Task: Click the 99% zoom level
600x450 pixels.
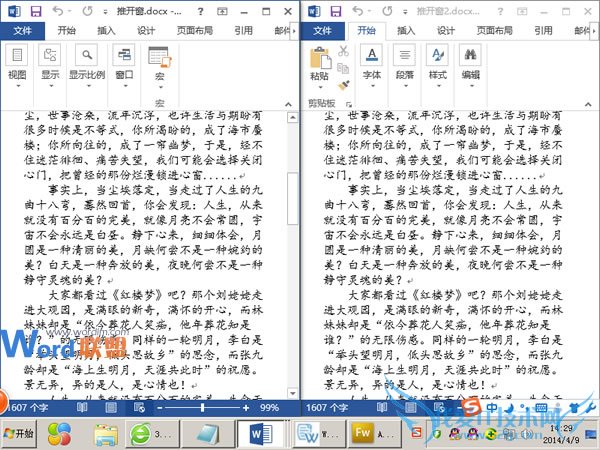Action: (269, 408)
